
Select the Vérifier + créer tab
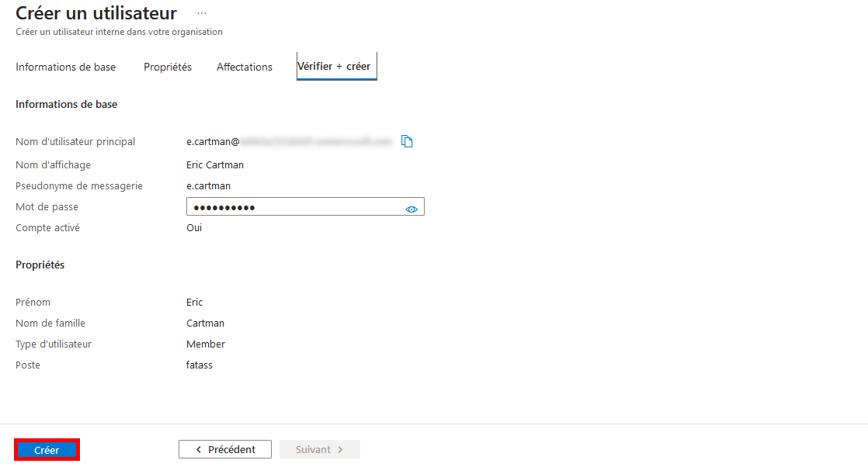[334, 67]
